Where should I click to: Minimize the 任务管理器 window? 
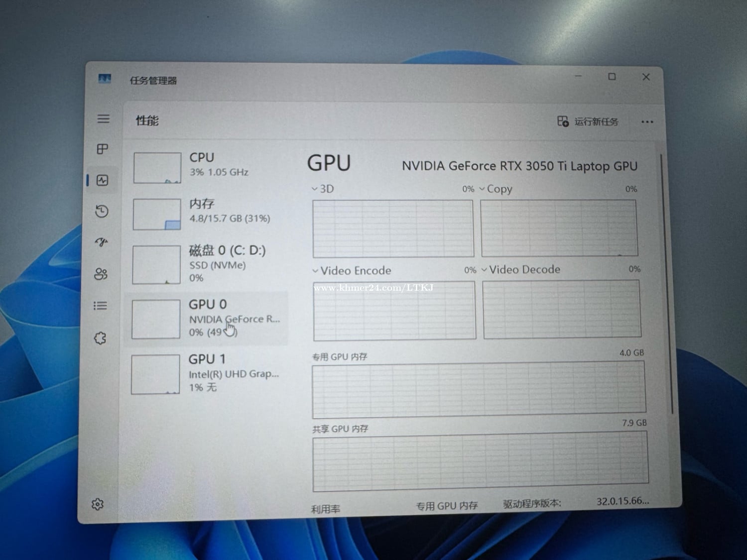(578, 76)
